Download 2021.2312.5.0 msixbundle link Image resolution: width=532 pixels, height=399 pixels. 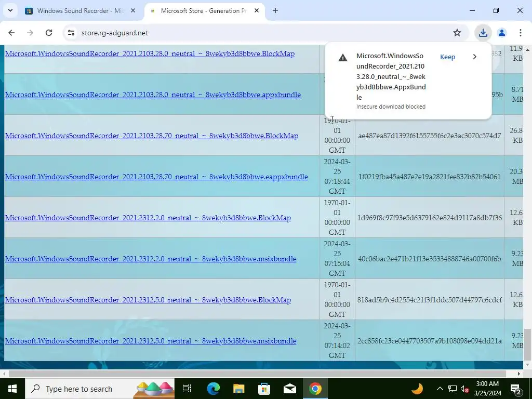click(x=151, y=341)
